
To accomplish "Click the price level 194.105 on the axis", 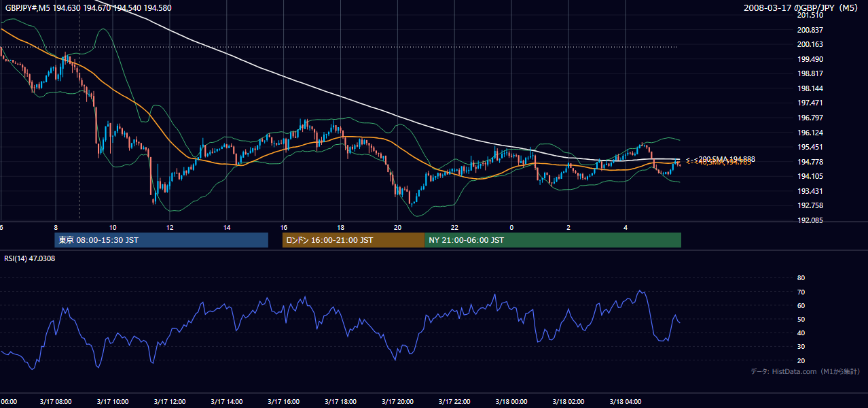I will tap(809, 176).
